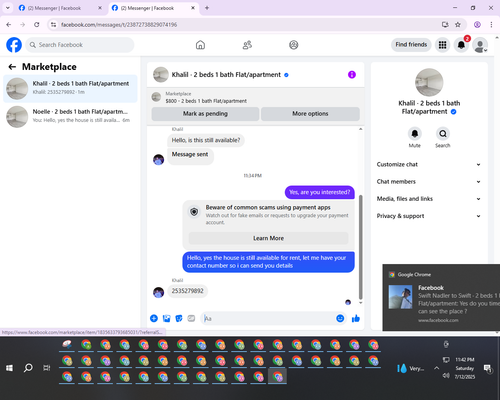The image size is (500, 400).
Task: Open conversation info purple icon
Action: (x=352, y=75)
